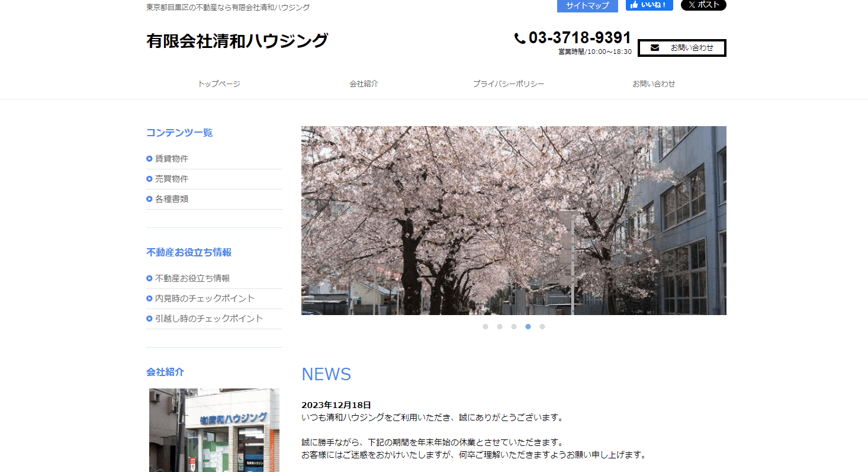Switch to the first carousel slide dot

(x=486, y=326)
